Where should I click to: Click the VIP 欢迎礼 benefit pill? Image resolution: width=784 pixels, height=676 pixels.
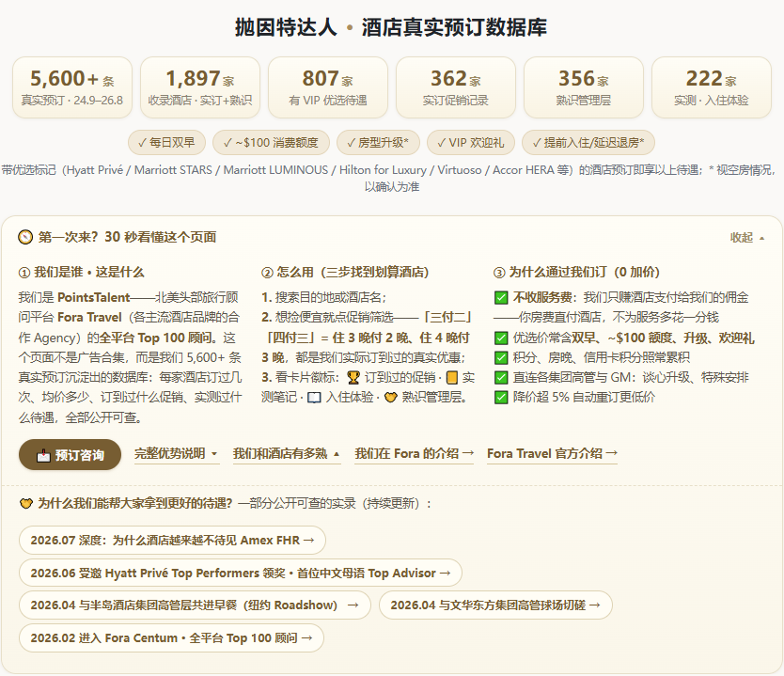(x=471, y=143)
